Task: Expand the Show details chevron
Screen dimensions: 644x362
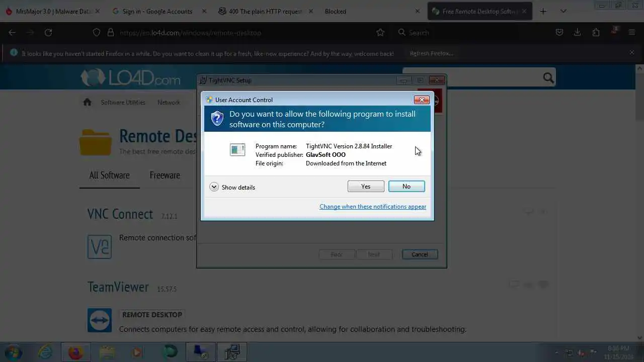Action: [x=214, y=187]
